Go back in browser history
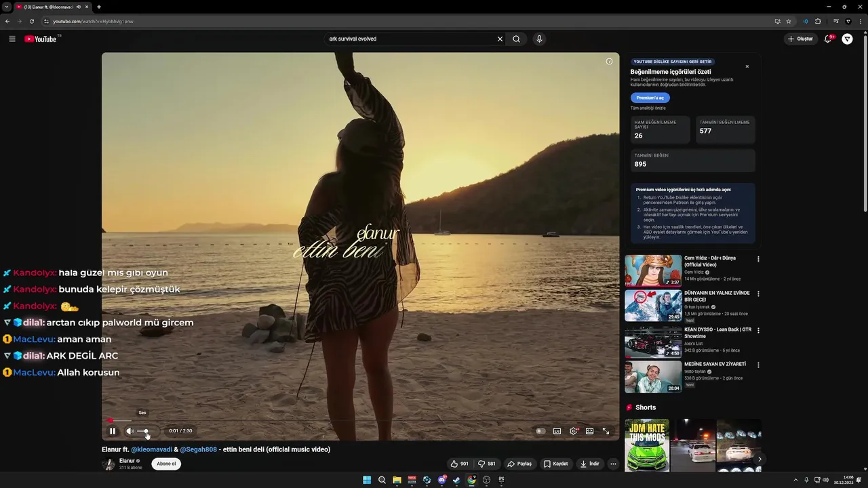Screen dimensions: 868x488 (x=7, y=21)
